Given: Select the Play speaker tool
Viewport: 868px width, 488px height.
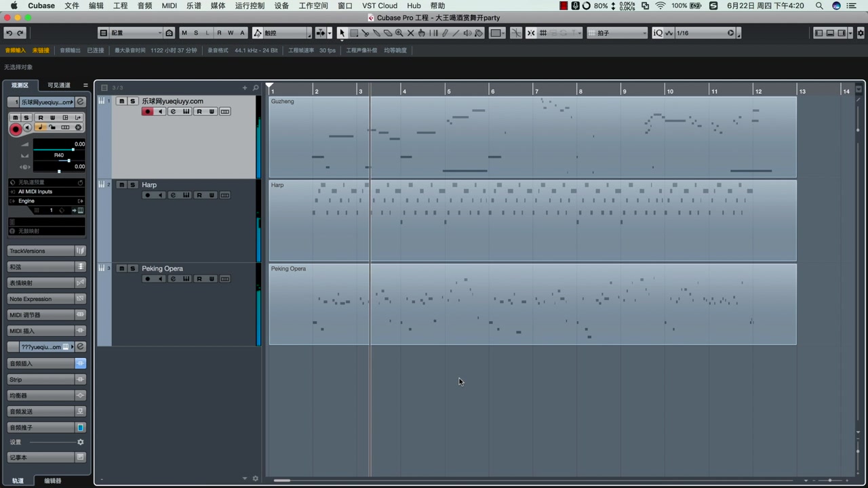Looking at the screenshot, I should pyautogui.click(x=467, y=33).
